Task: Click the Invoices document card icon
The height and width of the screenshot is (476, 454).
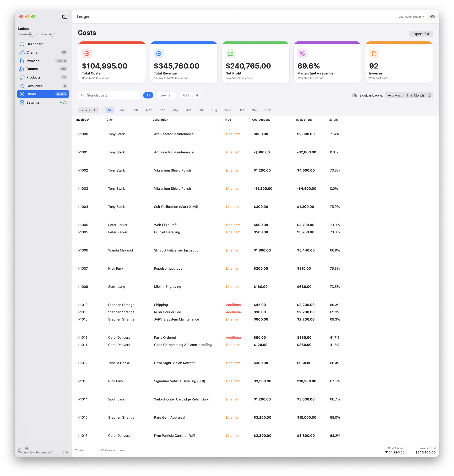Action: [x=374, y=54]
